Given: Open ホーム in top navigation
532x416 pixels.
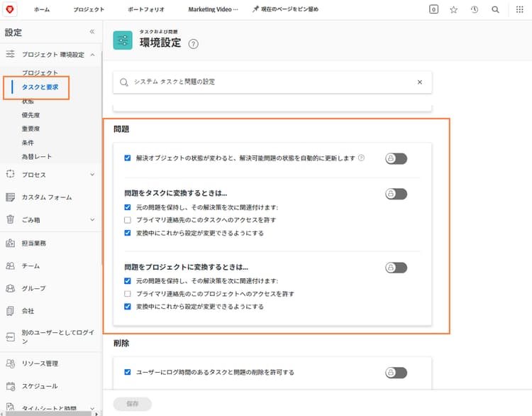Looking at the screenshot, I should [x=42, y=9].
